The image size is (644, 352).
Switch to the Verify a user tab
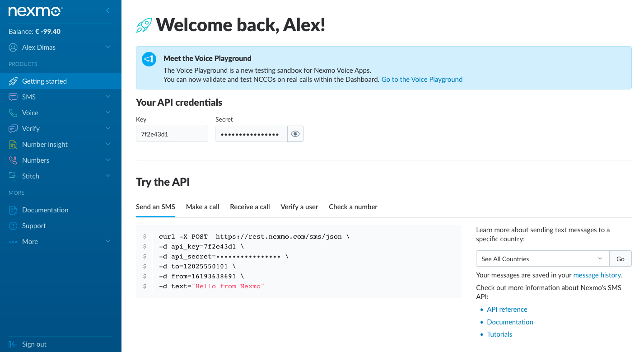tap(299, 207)
